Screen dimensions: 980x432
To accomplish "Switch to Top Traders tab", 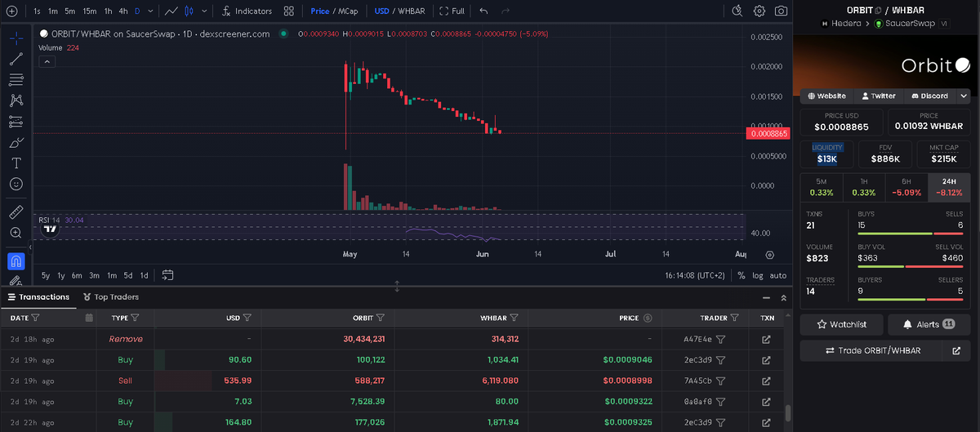I will coord(111,297).
